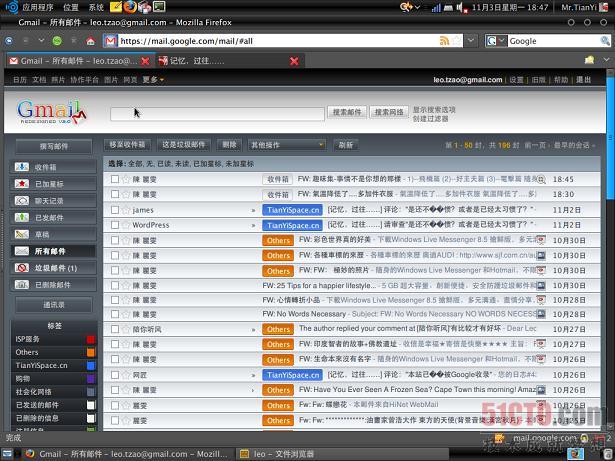Image resolution: width=615 pixels, height=461 pixels.
Task: Click the URL address bar
Action: 278,41
